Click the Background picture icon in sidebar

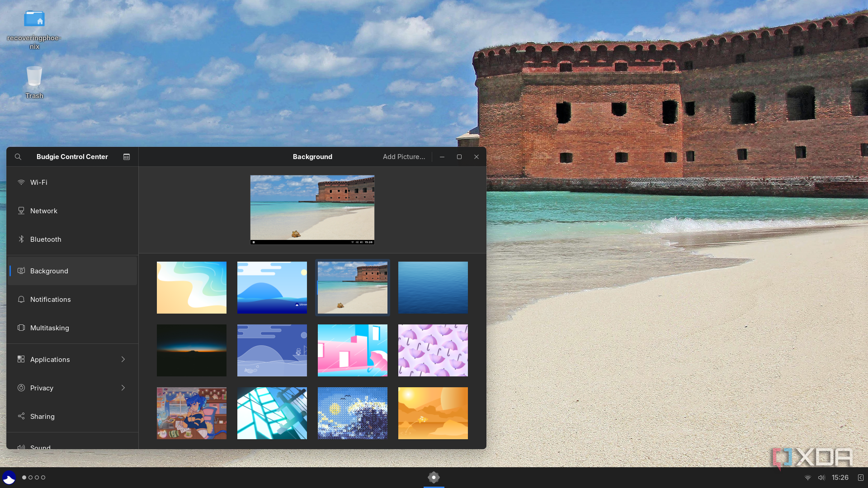[x=21, y=271]
